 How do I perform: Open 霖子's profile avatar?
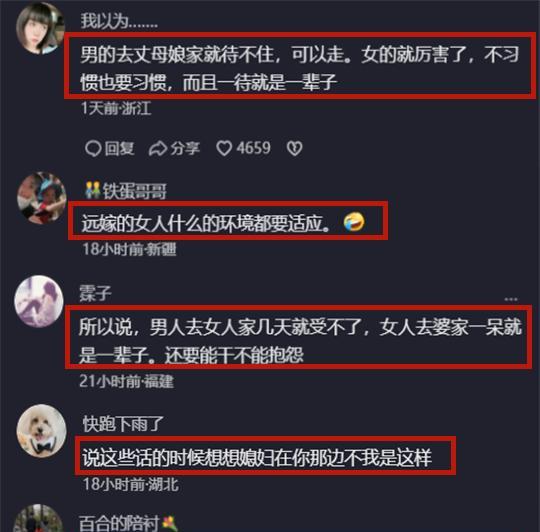point(39,301)
